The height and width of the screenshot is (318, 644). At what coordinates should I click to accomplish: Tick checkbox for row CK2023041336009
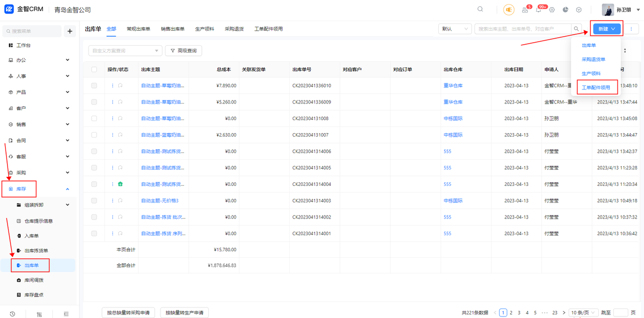(x=94, y=102)
